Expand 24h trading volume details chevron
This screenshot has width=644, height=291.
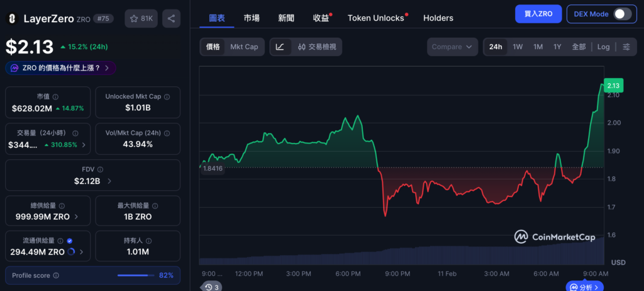pyautogui.click(x=84, y=145)
